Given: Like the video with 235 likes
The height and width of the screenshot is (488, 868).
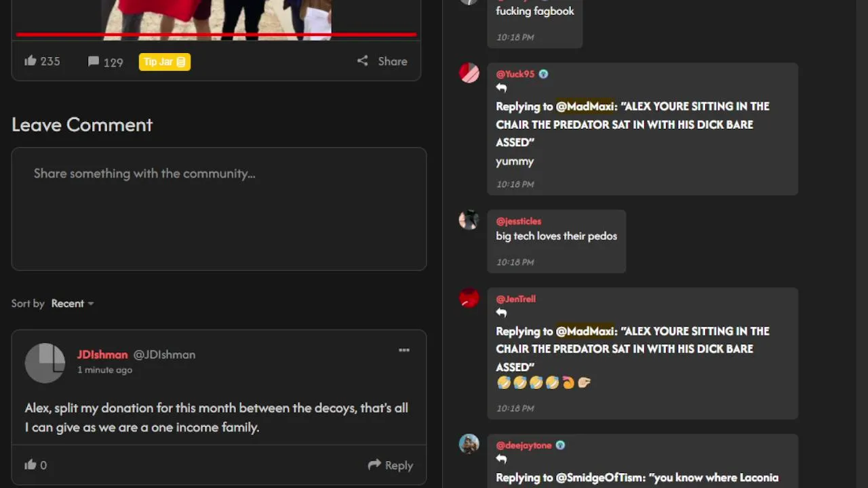Looking at the screenshot, I should 42,61.
